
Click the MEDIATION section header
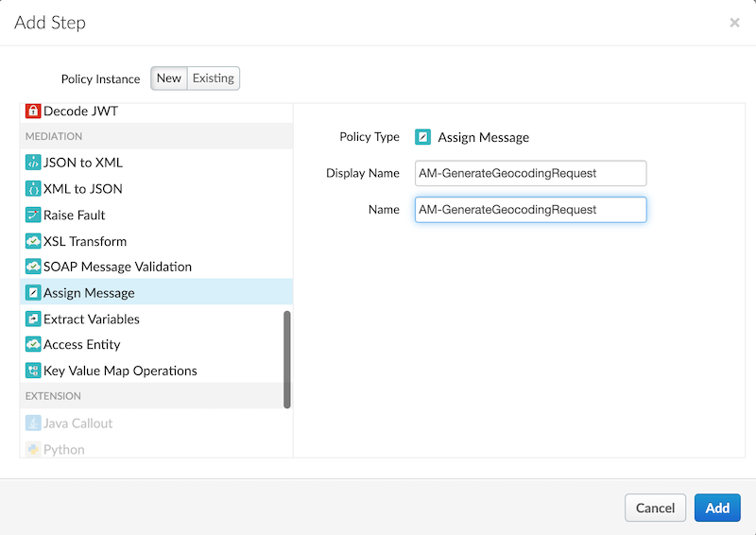click(x=156, y=136)
